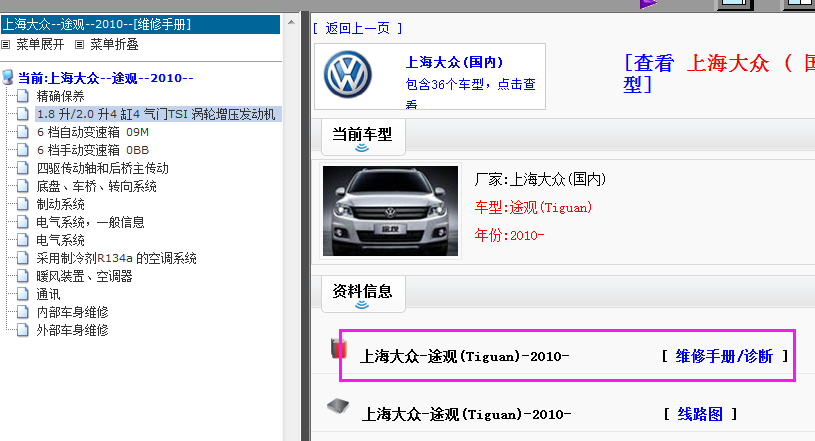815x441 pixels.
Task: Click the 上海大众--途观--2010--[维修手册] title bar
Action: [140, 24]
